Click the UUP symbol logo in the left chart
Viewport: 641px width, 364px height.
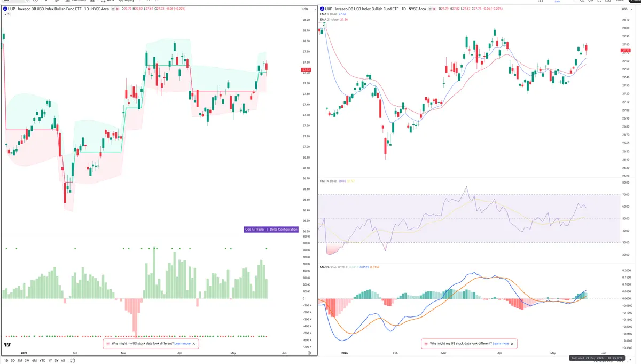click(4, 9)
